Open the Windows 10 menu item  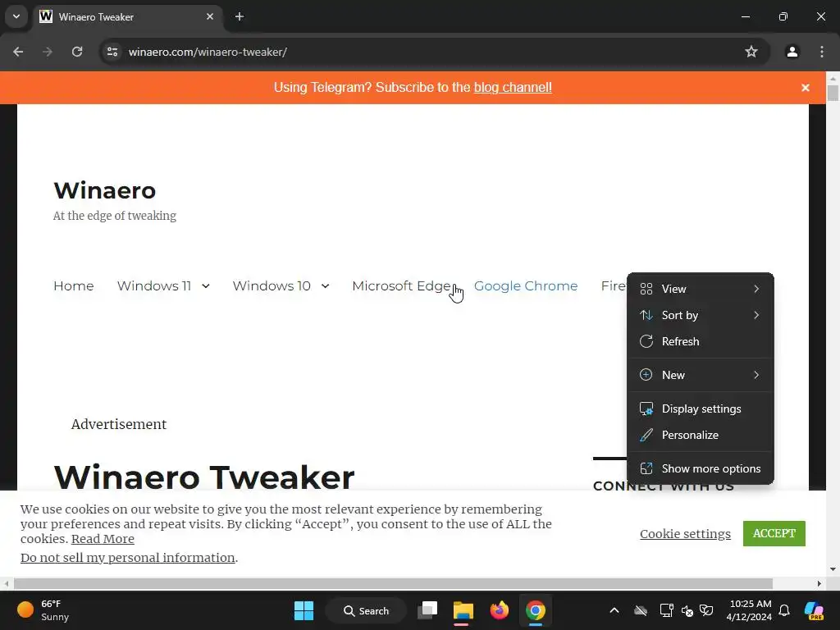pos(272,286)
